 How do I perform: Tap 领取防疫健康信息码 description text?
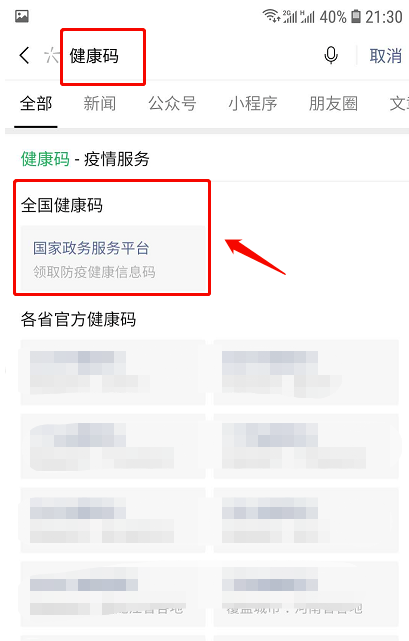coord(94,272)
